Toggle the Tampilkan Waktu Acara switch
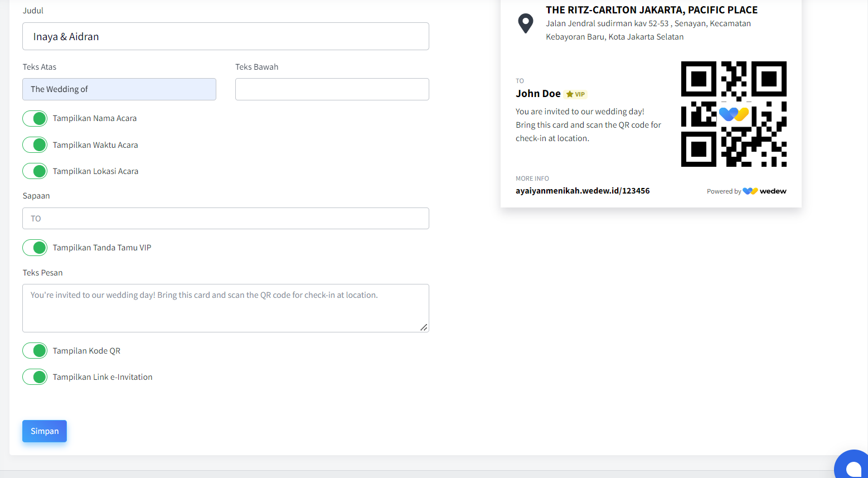Image resolution: width=868 pixels, height=478 pixels. pos(35,145)
